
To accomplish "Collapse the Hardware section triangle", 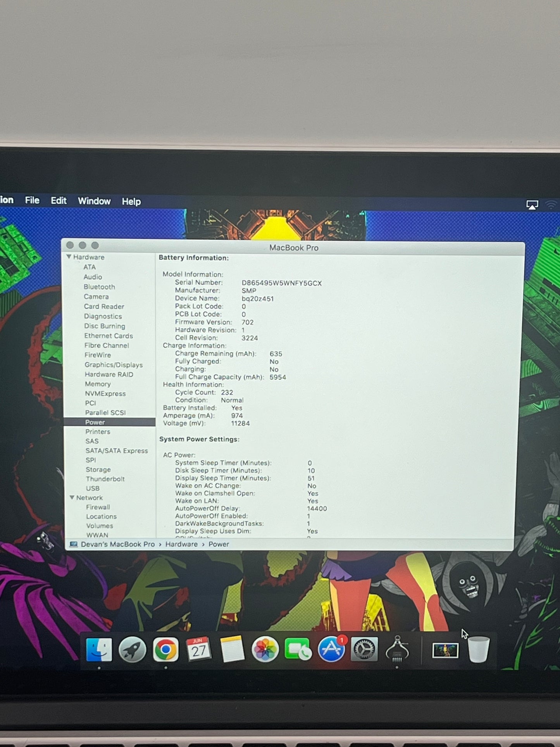I will [x=69, y=257].
